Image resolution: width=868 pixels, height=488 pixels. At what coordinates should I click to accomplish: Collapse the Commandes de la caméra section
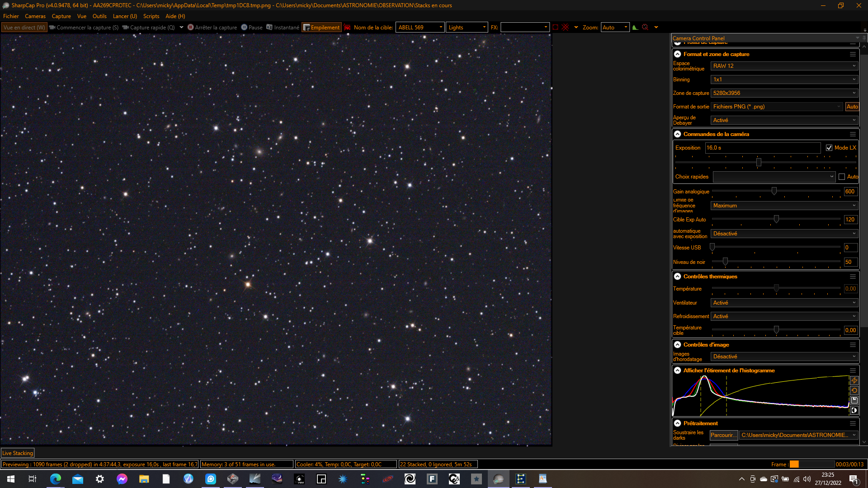677,134
